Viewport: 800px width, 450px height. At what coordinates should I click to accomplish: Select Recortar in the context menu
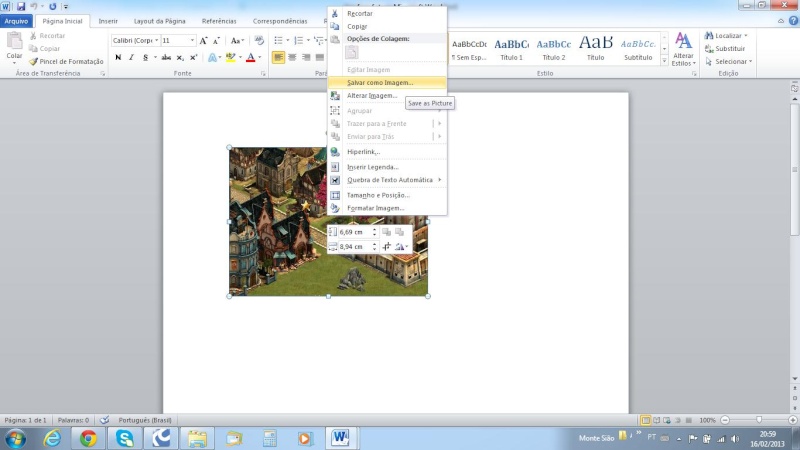click(387, 14)
